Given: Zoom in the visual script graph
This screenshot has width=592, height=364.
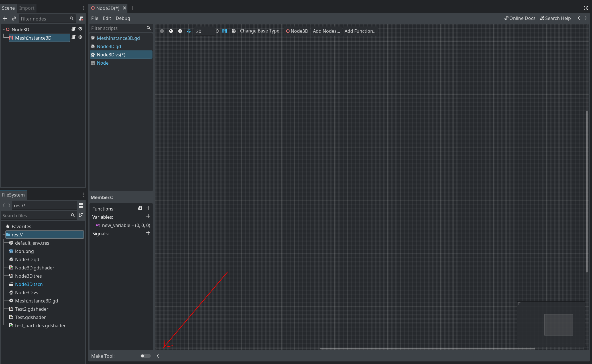Looking at the screenshot, I should pyautogui.click(x=180, y=31).
